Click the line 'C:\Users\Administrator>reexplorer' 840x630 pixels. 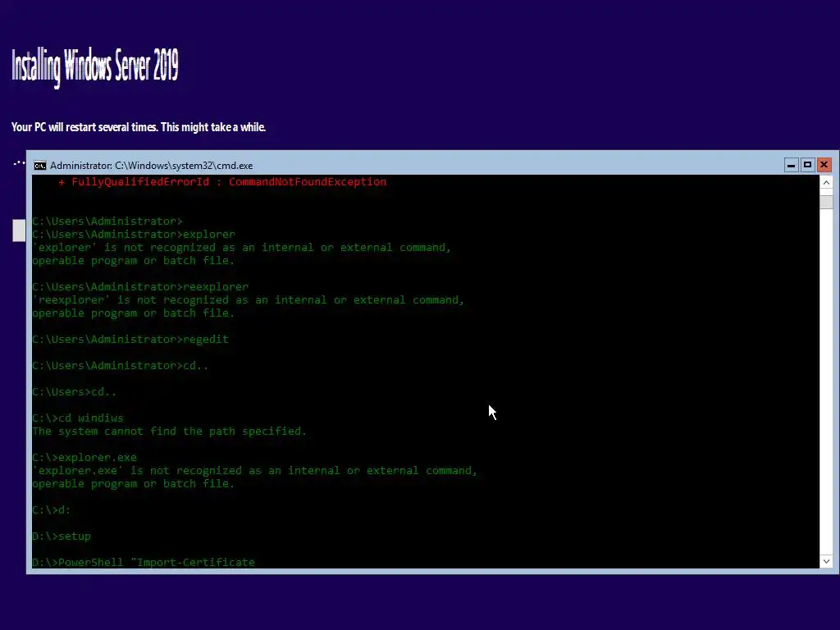[x=140, y=286]
